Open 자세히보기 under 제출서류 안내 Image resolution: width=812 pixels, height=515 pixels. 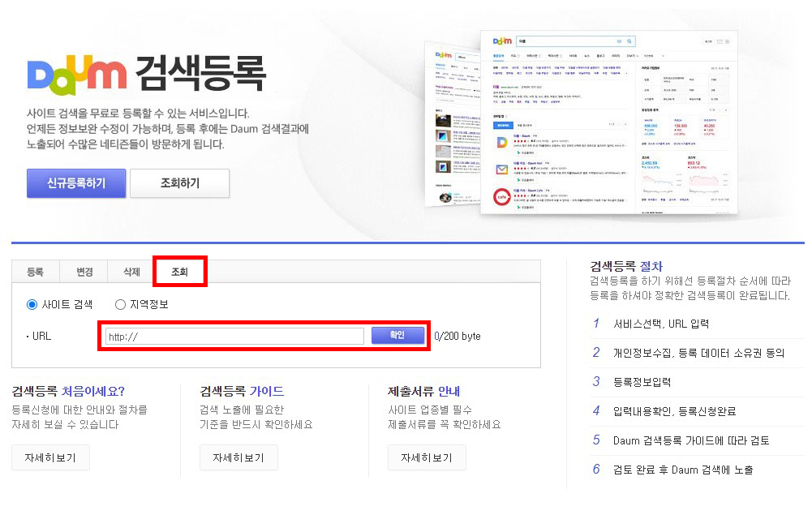(427, 457)
